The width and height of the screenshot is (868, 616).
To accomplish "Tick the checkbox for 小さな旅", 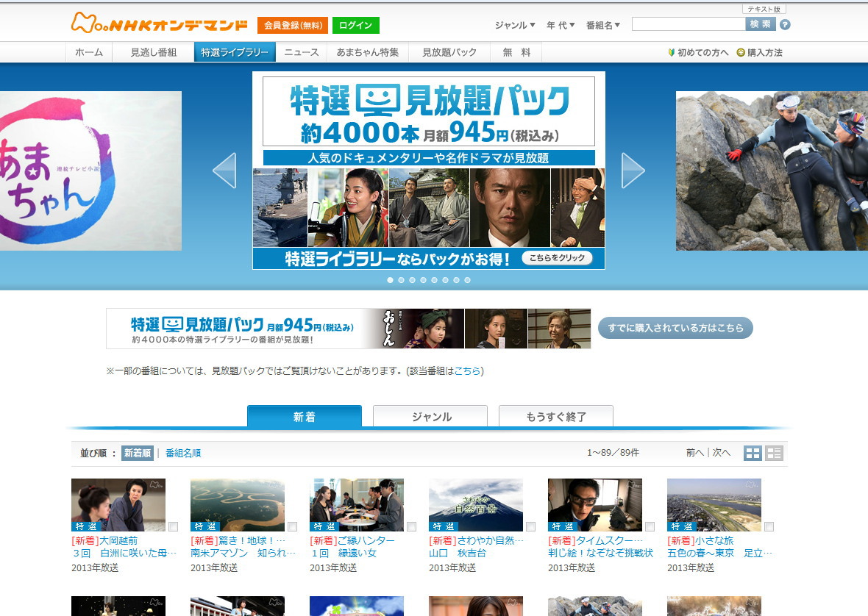I will tap(769, 526).
